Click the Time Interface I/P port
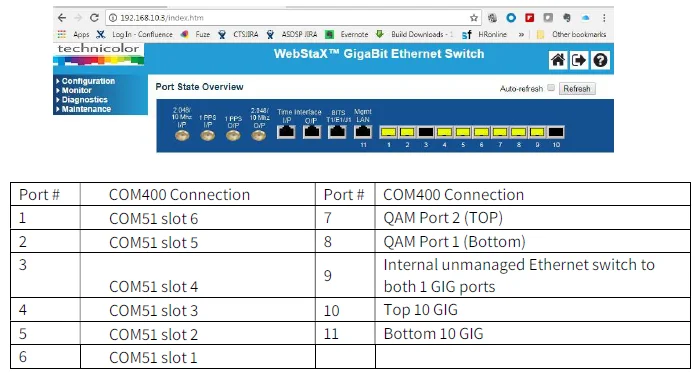 pyautogui.click(x=286, y=132)
